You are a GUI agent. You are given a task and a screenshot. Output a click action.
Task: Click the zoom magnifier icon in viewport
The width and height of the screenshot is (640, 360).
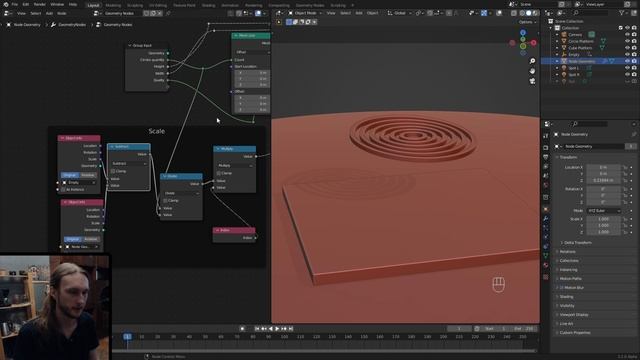click(532, 61)
